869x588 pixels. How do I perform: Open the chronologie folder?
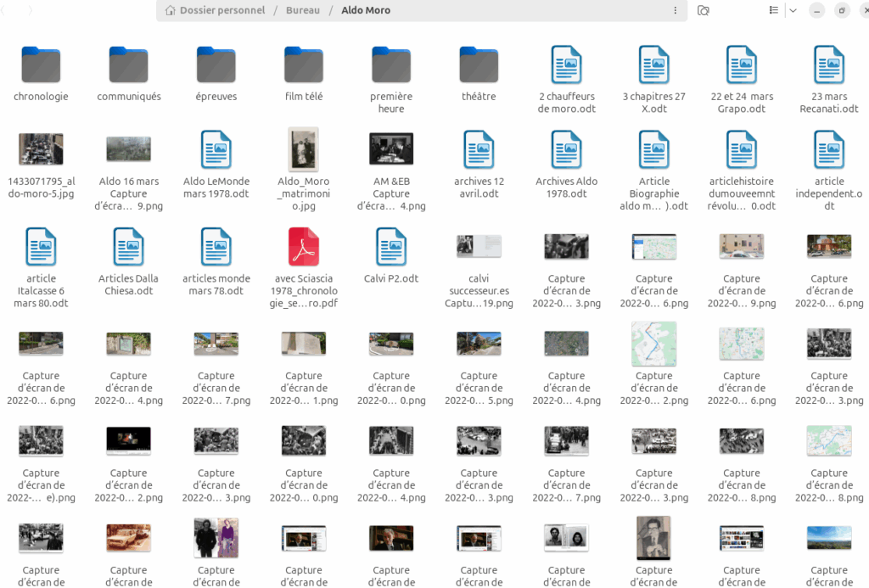coord(41,65)
